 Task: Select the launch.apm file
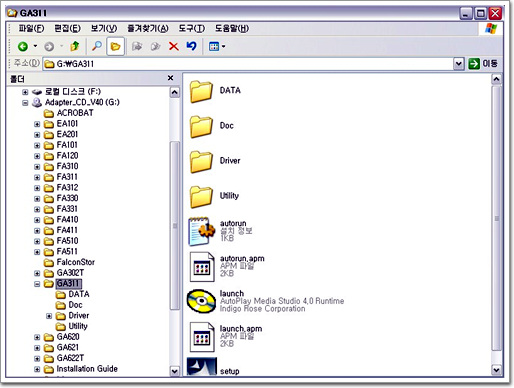click(202, 337)
